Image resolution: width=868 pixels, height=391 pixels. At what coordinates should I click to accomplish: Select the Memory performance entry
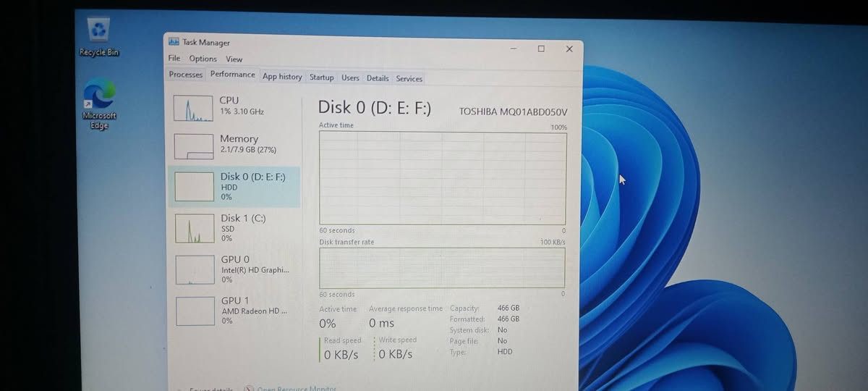(x=234, y=145)
